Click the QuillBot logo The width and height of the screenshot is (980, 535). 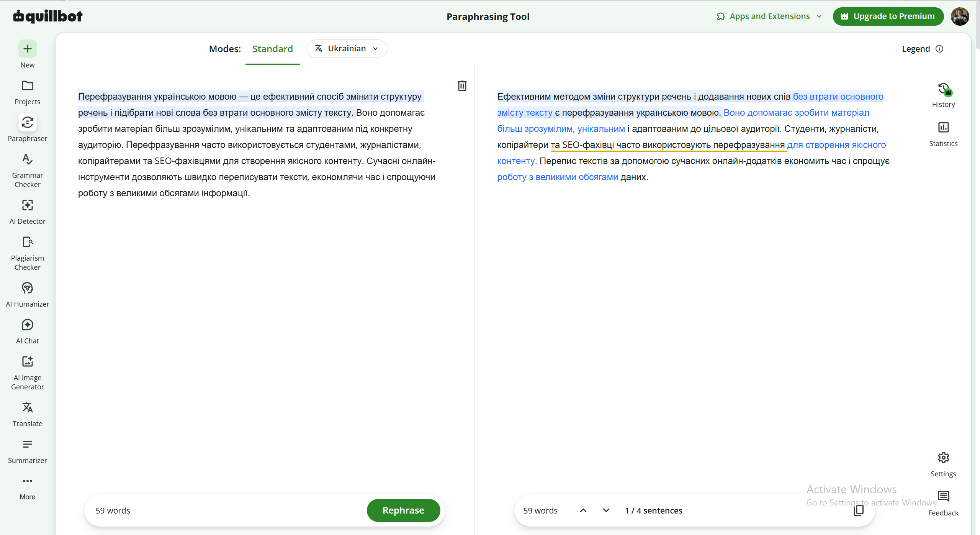[48, 16]
